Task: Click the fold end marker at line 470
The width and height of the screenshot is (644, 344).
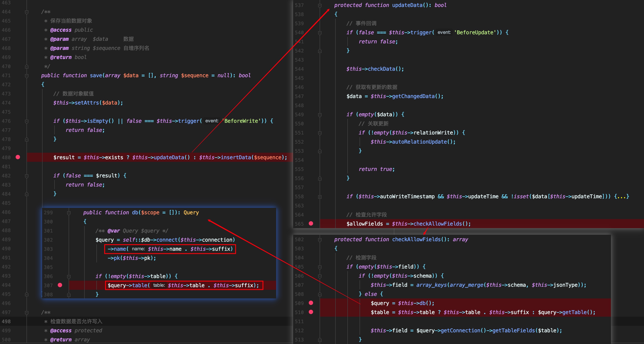Action: click(x=27, y=67)
